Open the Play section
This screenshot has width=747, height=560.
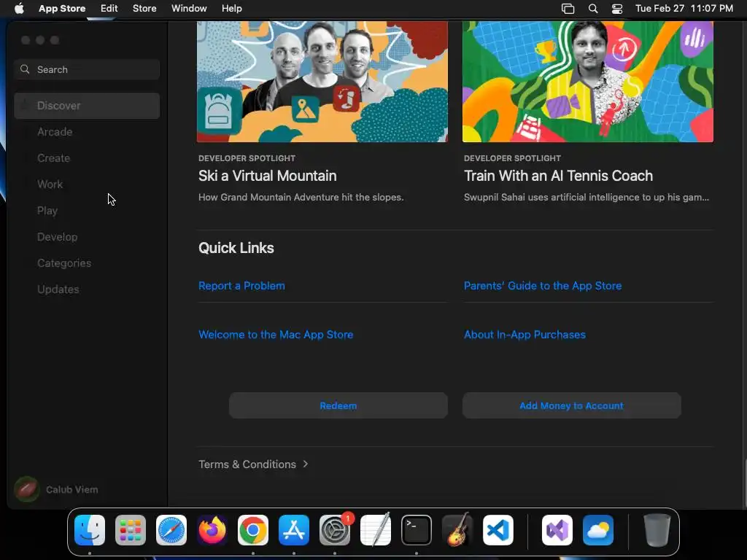[87, 211]
